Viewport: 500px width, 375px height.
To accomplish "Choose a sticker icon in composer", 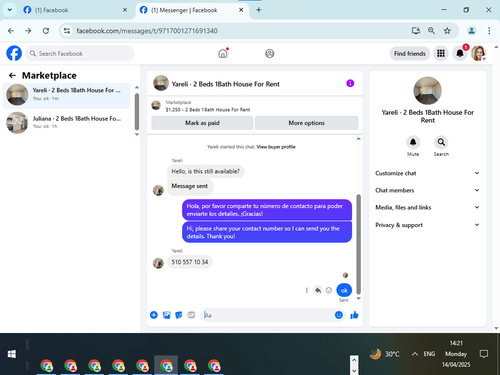I will tap(179, 315).
